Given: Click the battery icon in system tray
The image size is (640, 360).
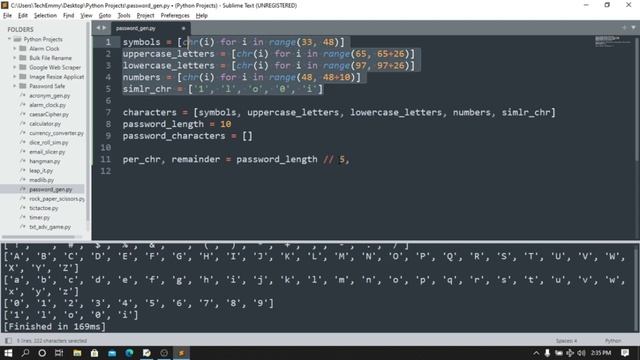Looking at the screenshot, I should click(558, 353).
